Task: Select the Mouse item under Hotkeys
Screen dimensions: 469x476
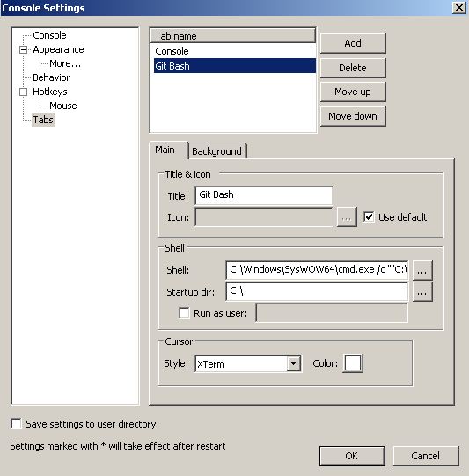Action: [63, 106]
